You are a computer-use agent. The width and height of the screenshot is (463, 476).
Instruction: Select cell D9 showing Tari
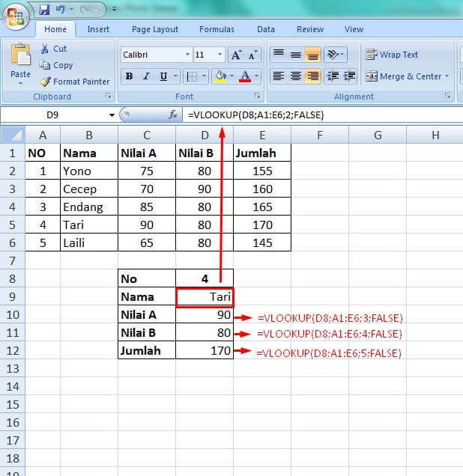205,297
